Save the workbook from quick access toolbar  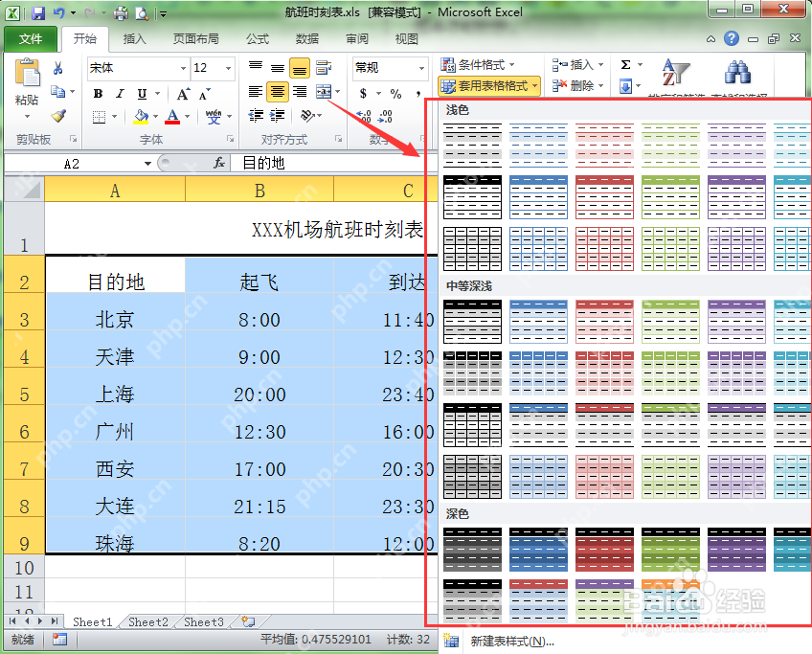[x=38, y=13]
